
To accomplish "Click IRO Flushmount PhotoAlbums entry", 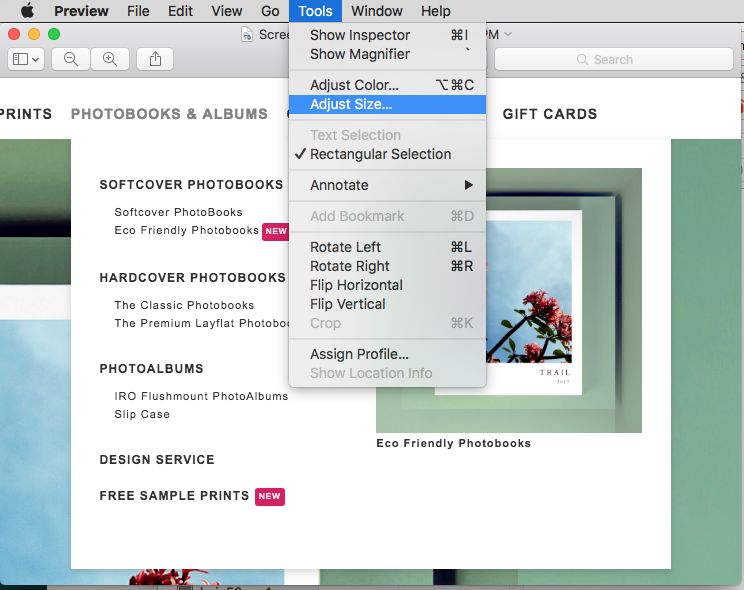I will (201, 396).
